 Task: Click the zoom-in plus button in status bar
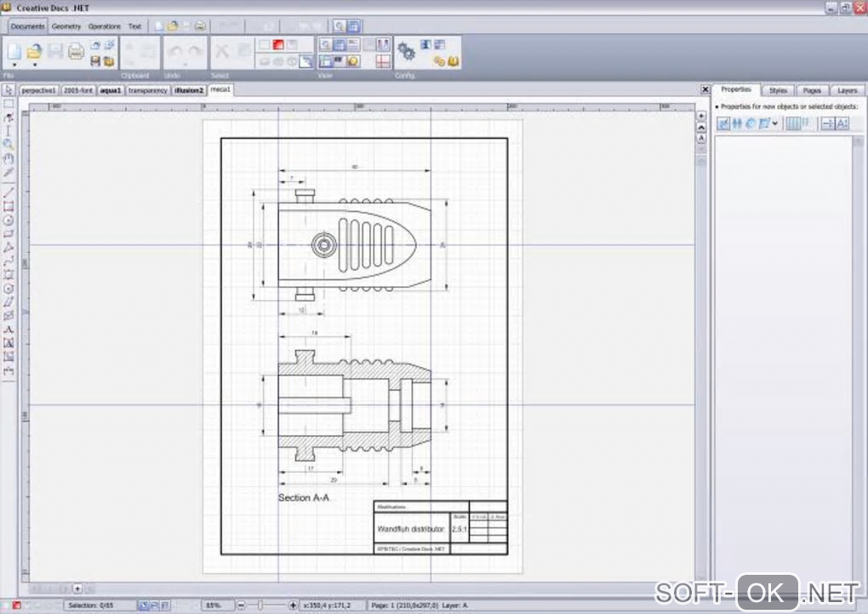point(294,605)
